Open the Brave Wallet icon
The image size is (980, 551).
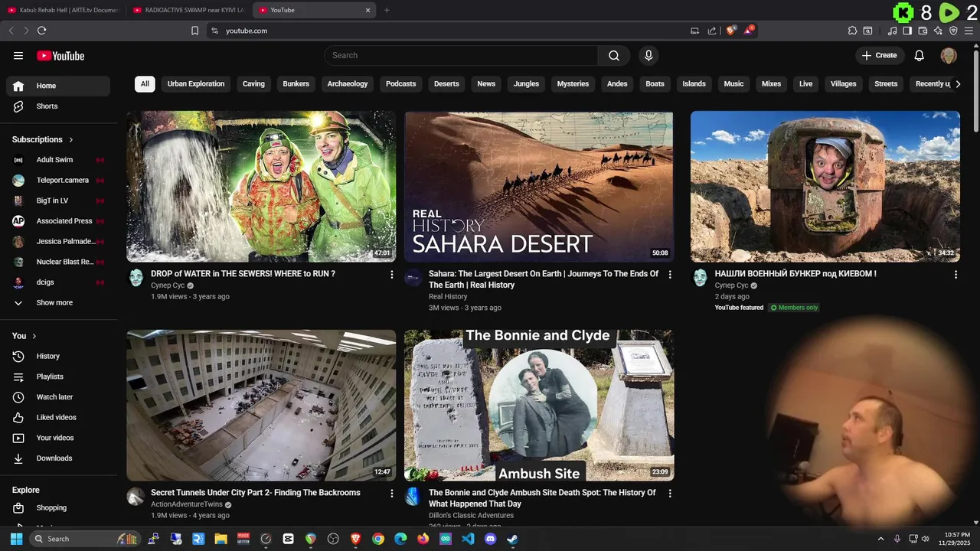923,31
